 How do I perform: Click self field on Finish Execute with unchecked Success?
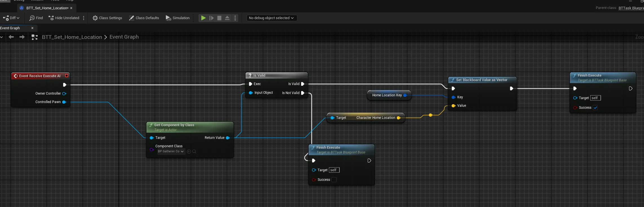point(334,170)
